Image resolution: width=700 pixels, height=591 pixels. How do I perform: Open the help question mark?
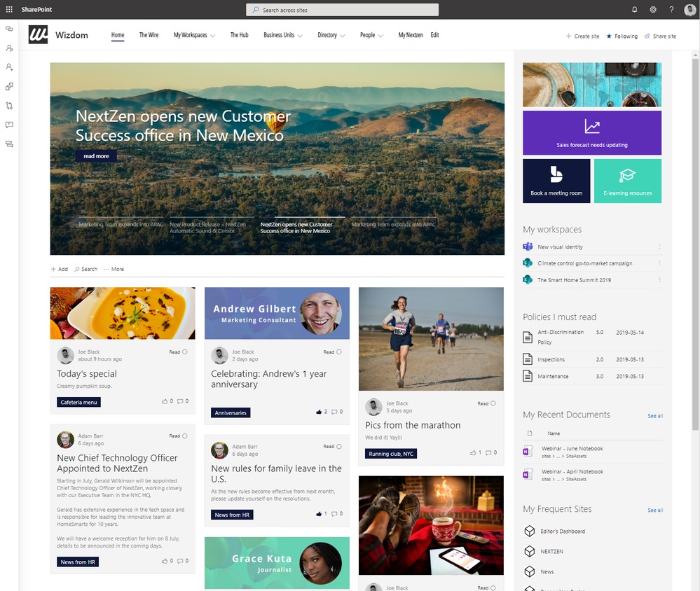point(671,9)
